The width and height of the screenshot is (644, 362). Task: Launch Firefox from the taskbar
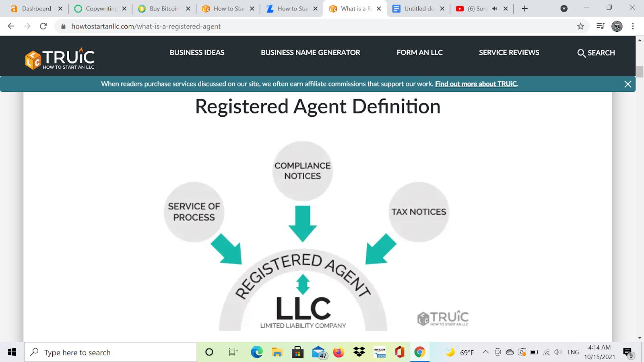tap(339, 352)
